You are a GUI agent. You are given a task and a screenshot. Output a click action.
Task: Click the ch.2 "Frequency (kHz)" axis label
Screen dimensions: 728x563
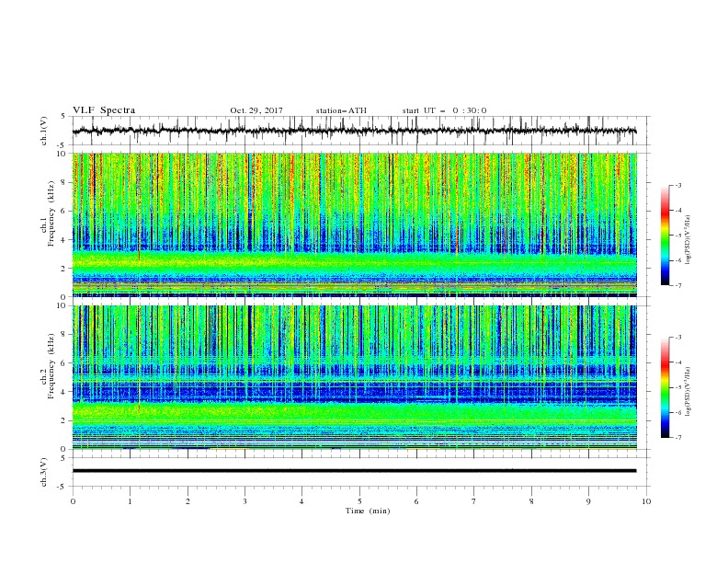click(x=51, y=366)
